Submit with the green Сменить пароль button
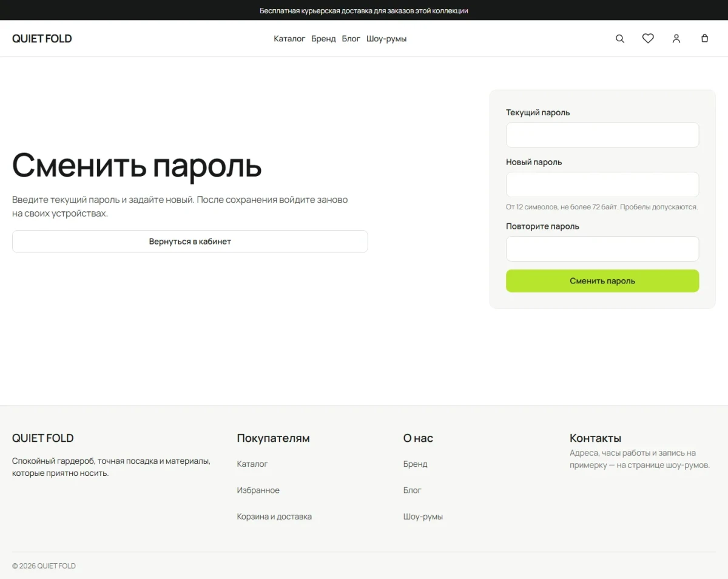Screen dimensions: 728x579 (602, 281)
